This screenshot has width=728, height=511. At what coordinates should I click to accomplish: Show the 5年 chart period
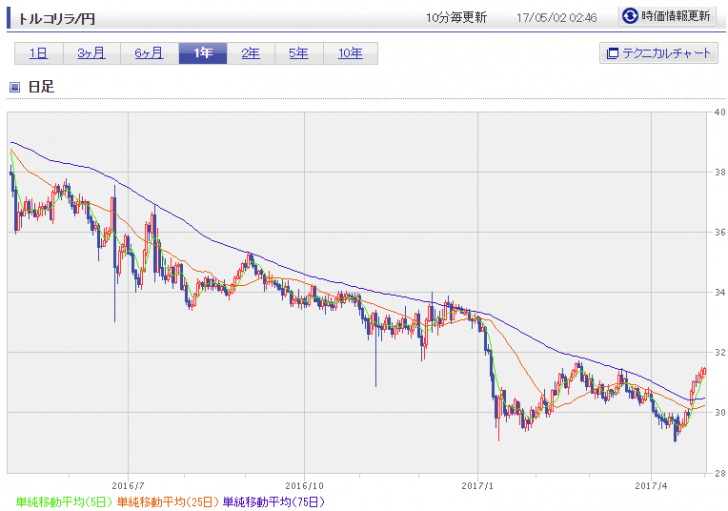coord(298,54)
